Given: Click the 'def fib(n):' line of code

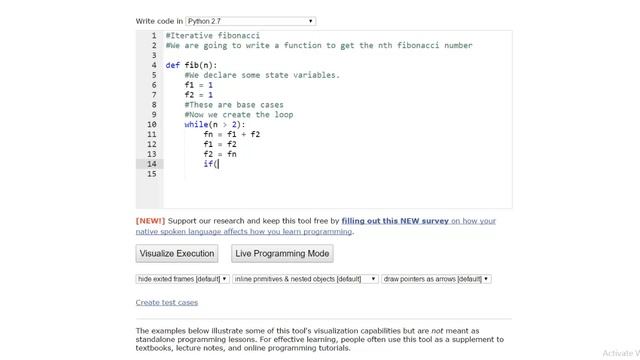Looking at the screenshot, I should [x=191, y=65].
